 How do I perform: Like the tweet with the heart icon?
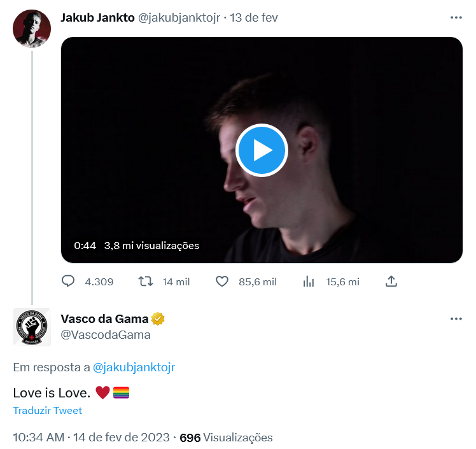pyautogui.click(x=221, y=281)
